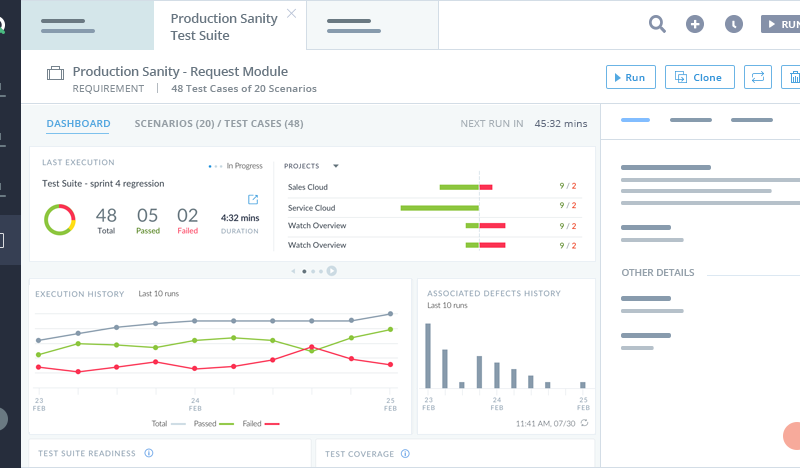Click the Clone button
The height and width of the screenshot is (468, 800).
point(700,77)
